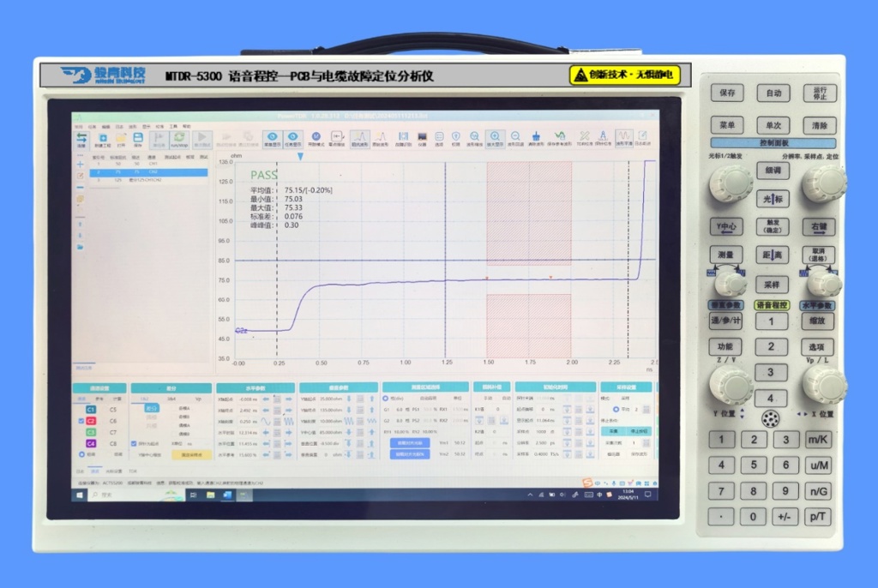Viewport: 878px width, 588px height.
Task: Click the Windows taskbar search box
Action: [137, 495]
